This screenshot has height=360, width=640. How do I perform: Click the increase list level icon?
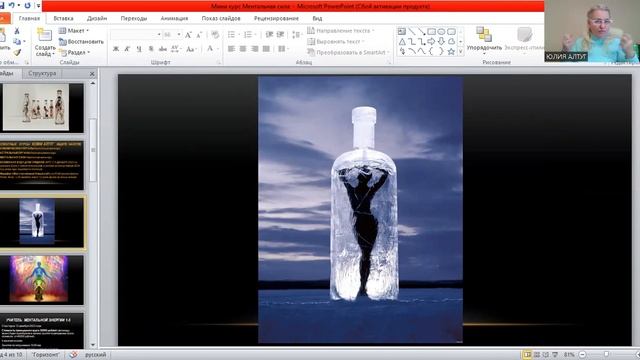(x=280, y=35)
